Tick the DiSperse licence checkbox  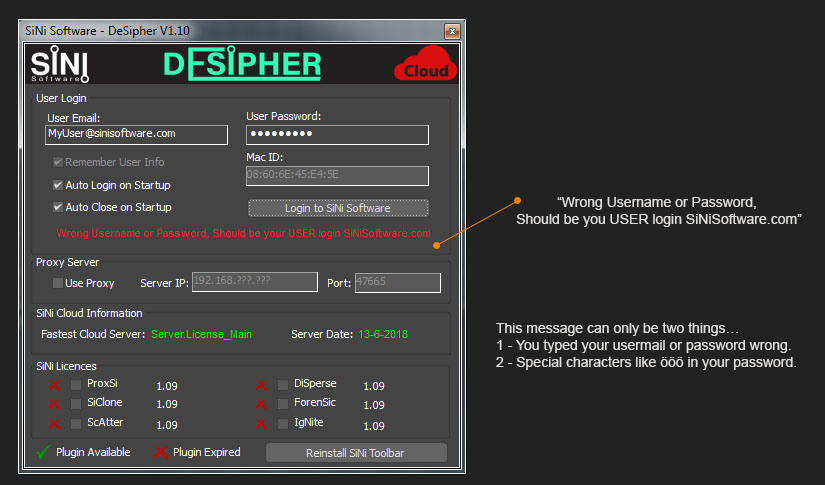[283, 385]
